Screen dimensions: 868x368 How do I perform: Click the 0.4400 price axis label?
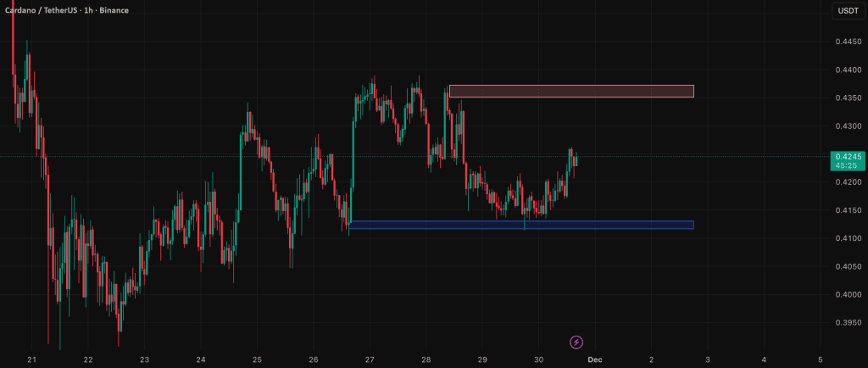pos(848,70)
